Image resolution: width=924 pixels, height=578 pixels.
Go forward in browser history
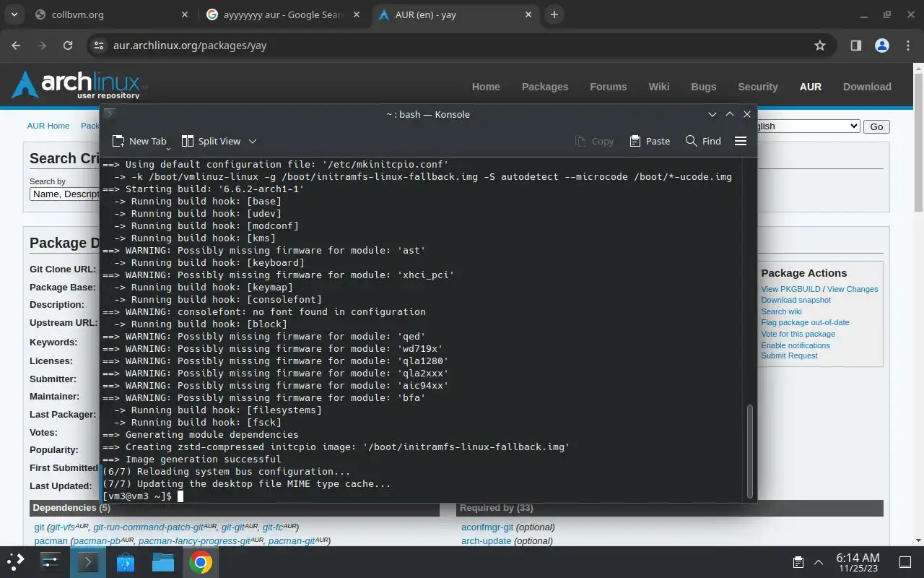[x=42, y=45]
